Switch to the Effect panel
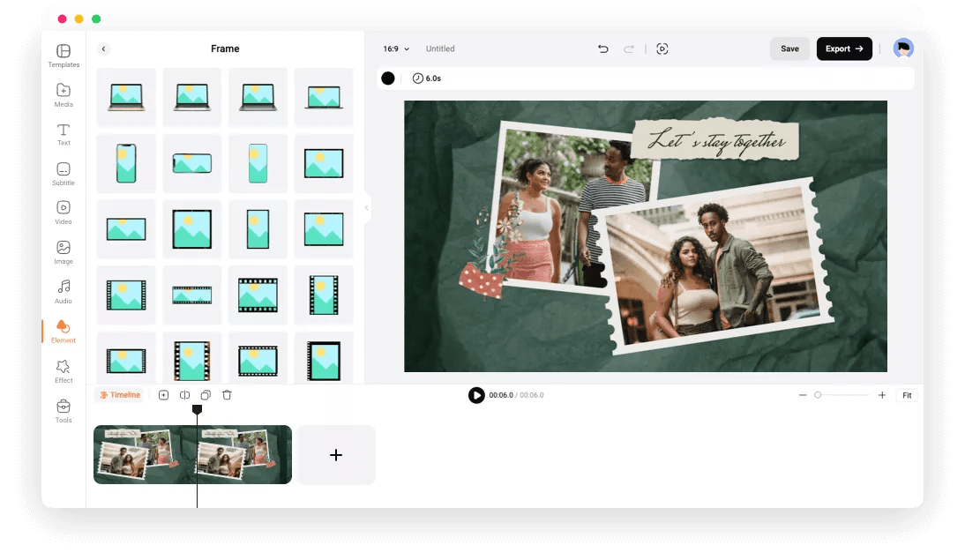Image resolution: width=965 pixels, height=560 pixels. pyautogui.click(x=63, y=371)
